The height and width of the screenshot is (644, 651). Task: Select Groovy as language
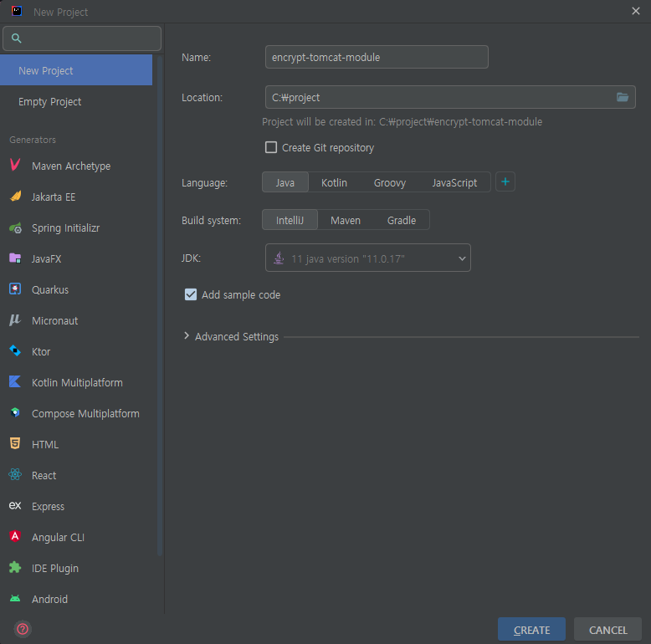pyautogui.click(x=390, y=182)
